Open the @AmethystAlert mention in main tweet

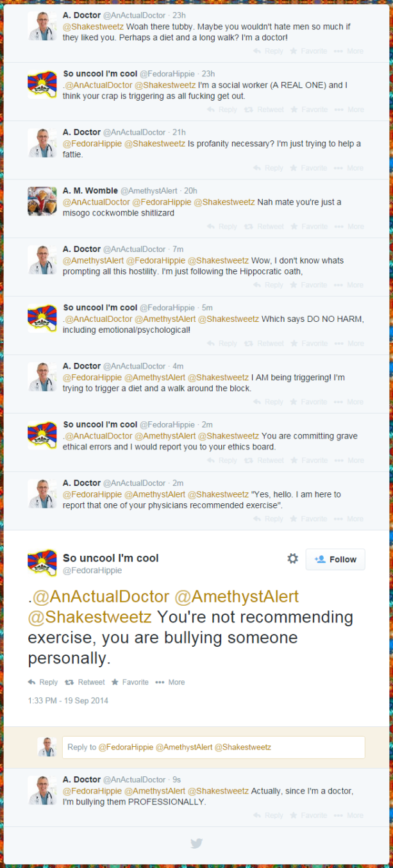(x=237, y=596)
